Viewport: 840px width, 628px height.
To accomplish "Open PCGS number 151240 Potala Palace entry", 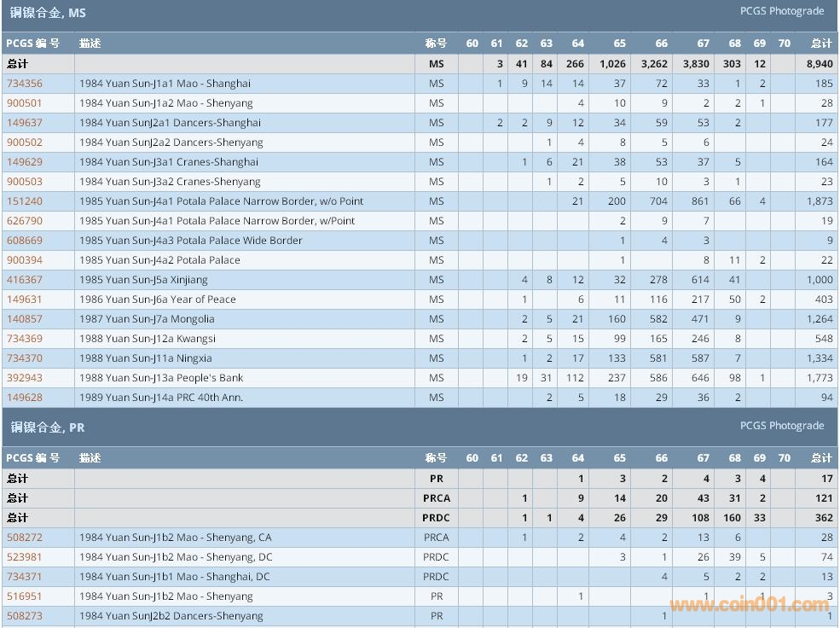I will tap(25, 201).
